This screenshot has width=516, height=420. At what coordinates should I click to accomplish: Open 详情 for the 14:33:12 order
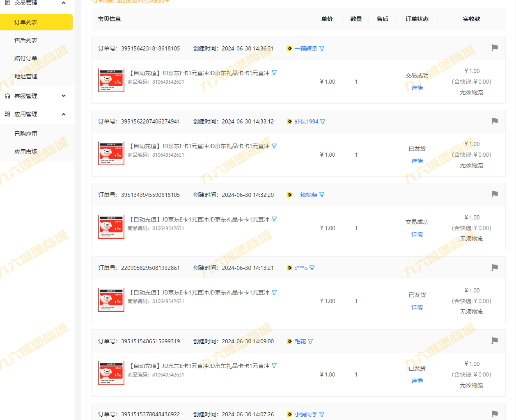pyautogui.click(x=417, y=161)
